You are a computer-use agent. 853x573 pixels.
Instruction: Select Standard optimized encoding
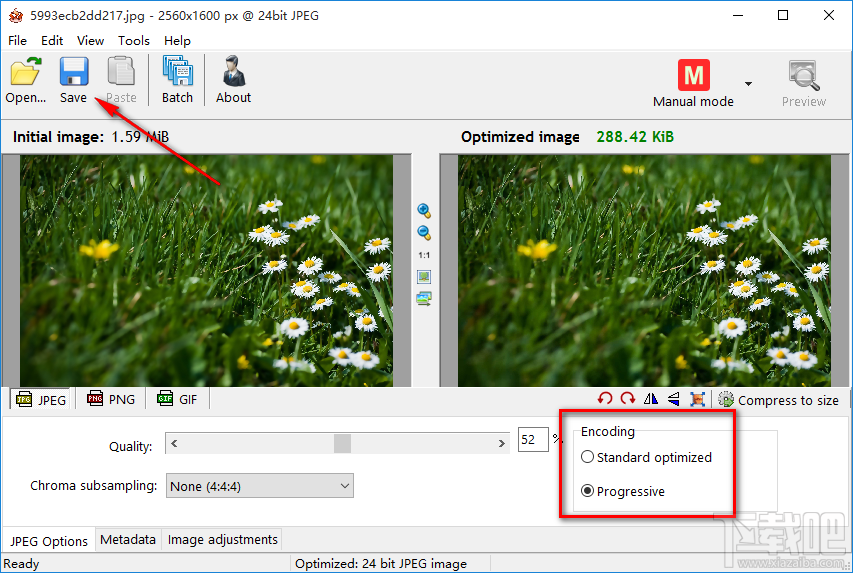click(x=646, y=457)
